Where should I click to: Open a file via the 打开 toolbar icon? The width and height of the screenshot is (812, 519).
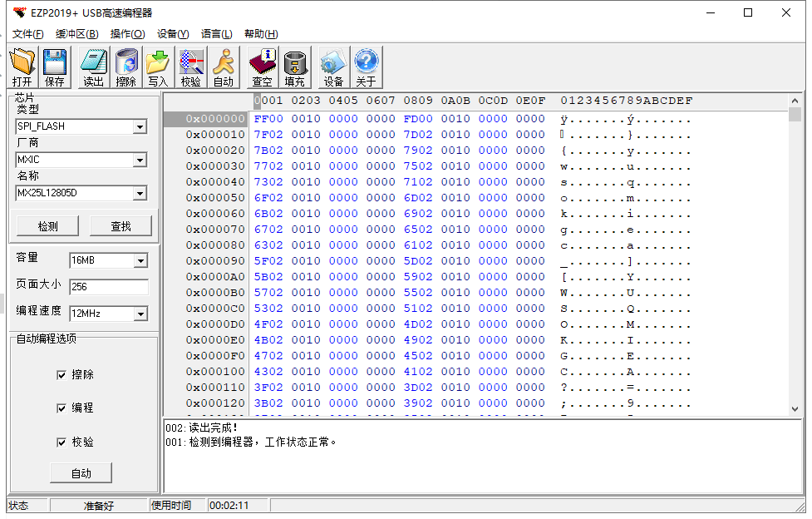coord(22,66)
